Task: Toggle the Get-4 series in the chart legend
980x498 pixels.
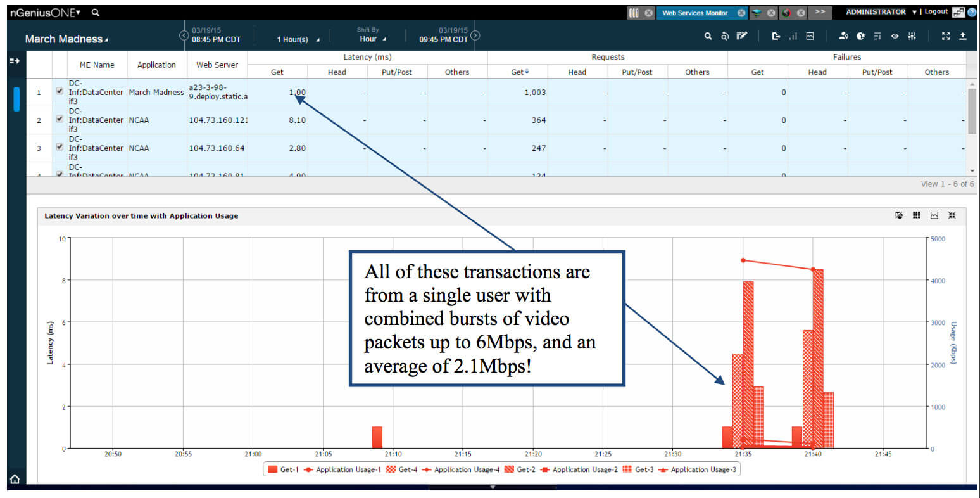Action: pyautogui.click(x=402, y=469)
